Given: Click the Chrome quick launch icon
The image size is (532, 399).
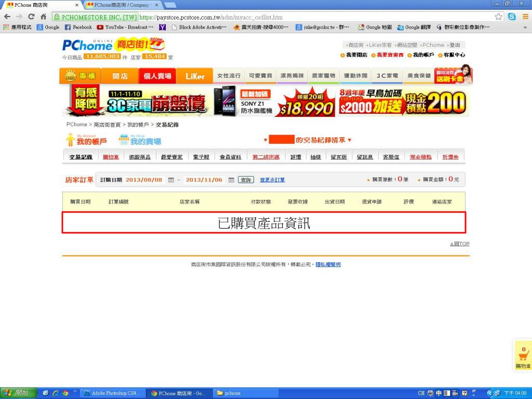Looking at the screenshot, I should [65, 393].
